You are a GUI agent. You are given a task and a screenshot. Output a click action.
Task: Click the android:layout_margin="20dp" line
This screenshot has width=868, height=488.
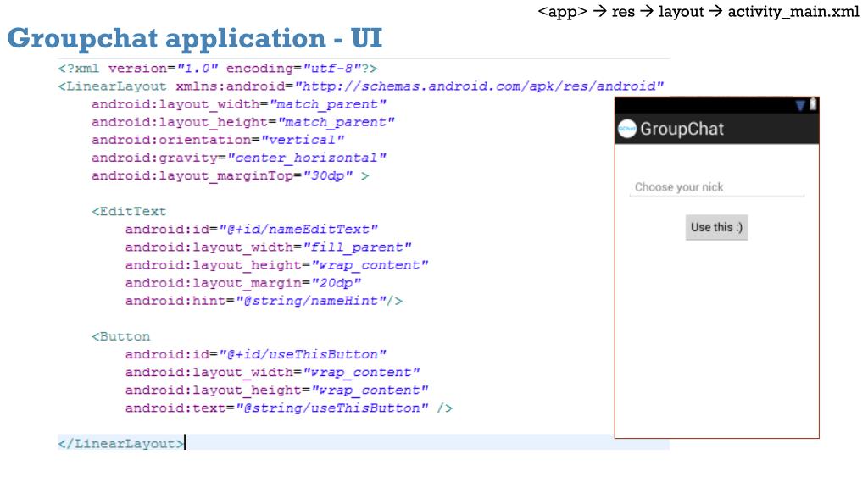coord(243,283)
